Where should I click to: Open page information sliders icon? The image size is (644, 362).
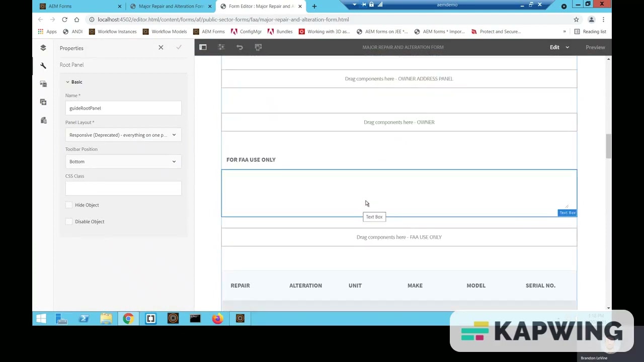[x=221, y=47]
